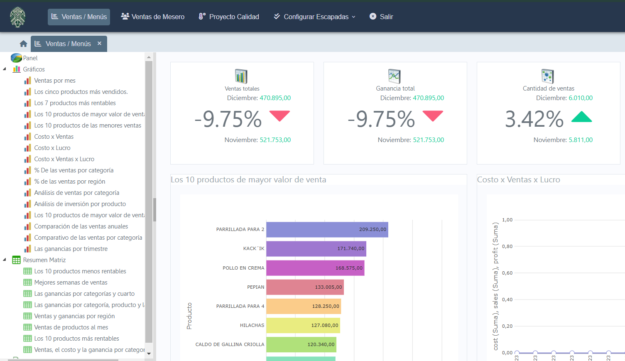The width and height of the screenshot is (625, 361).
Task: Click the PARRILLADA PARA 2 bar
Action: tap(327, 230)
